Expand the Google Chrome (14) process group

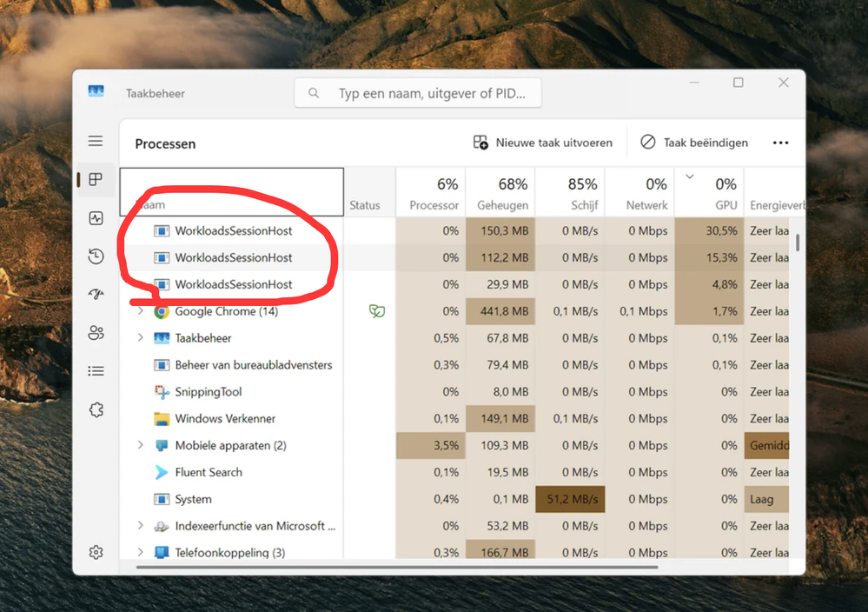(x=141, y=310)
